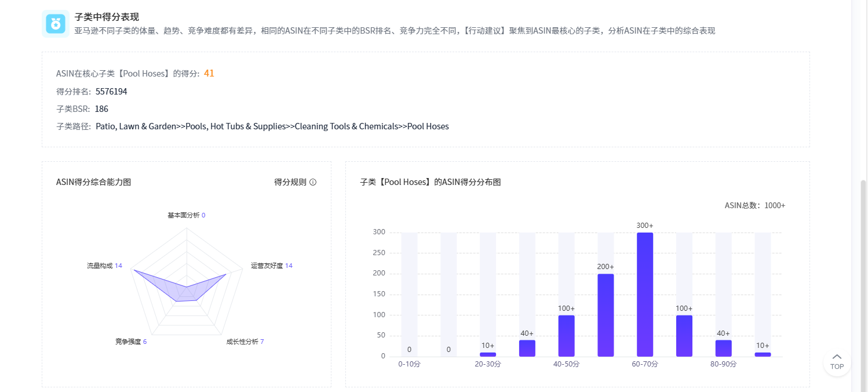The image size is (868, 392).
Task: Click the 20-30分 bar labeled 10+
Action: coord(488,354)
